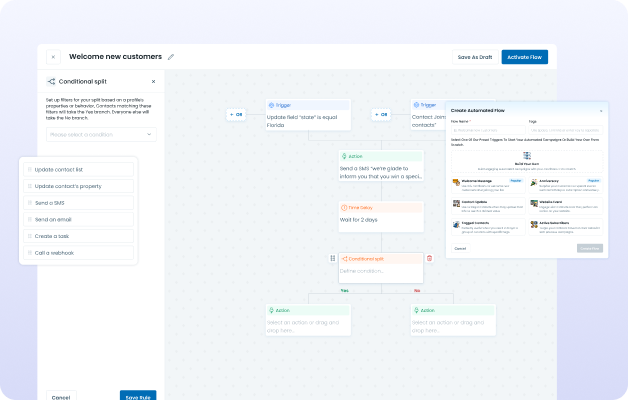Click the Save As Draft button

coord(474,57)
